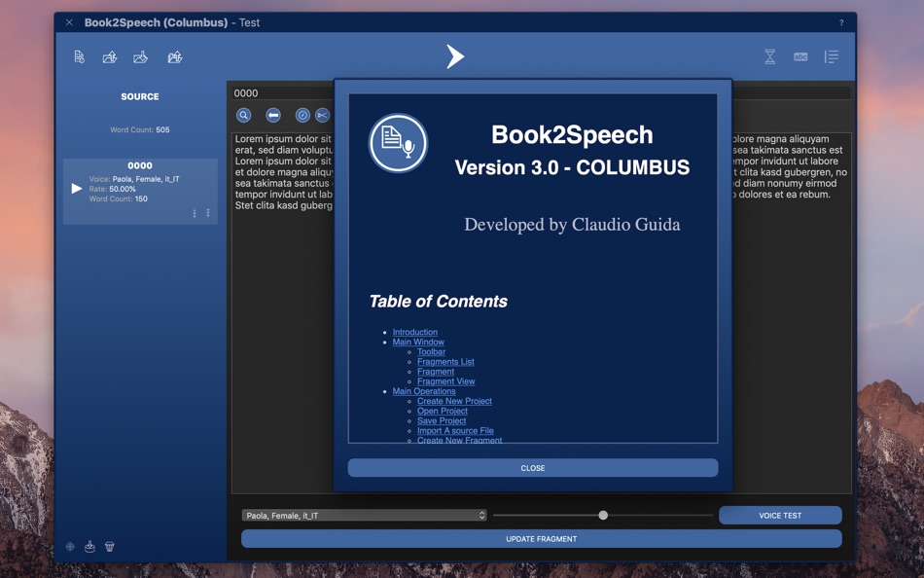The height and width of the screenshot is (578, 924).
Task: Open the Main Operations link
Action: 424,391
